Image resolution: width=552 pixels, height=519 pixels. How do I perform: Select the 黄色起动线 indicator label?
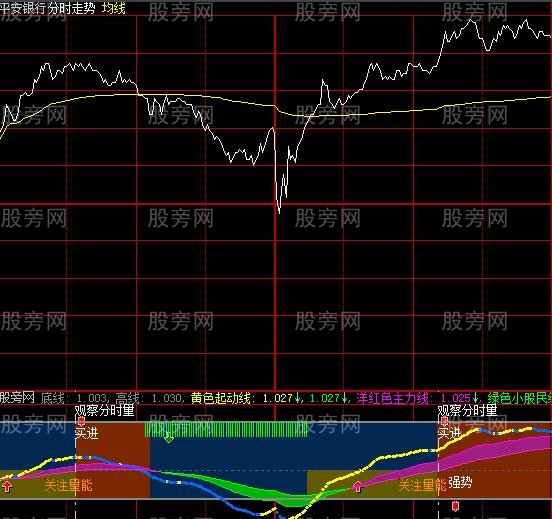coord(221,398)
